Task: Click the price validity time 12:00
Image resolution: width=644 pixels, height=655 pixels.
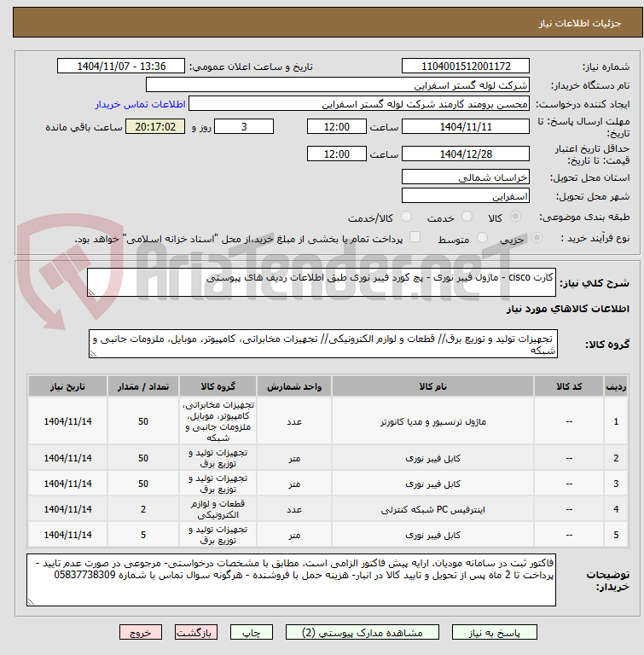Action: [336, 154]
